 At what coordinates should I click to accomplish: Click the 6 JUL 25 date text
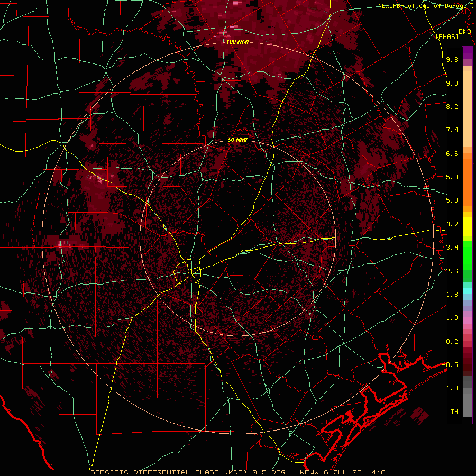(x=344, y=472)
